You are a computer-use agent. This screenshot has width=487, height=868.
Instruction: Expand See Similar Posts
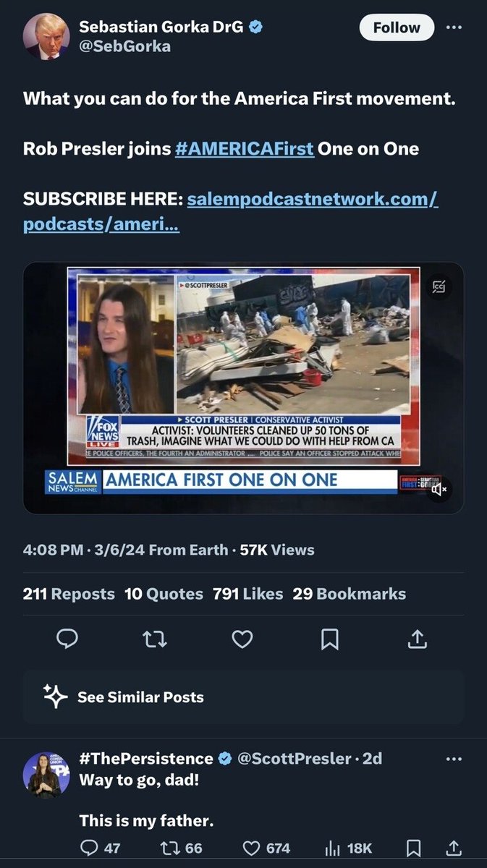[x=140, y=697]
